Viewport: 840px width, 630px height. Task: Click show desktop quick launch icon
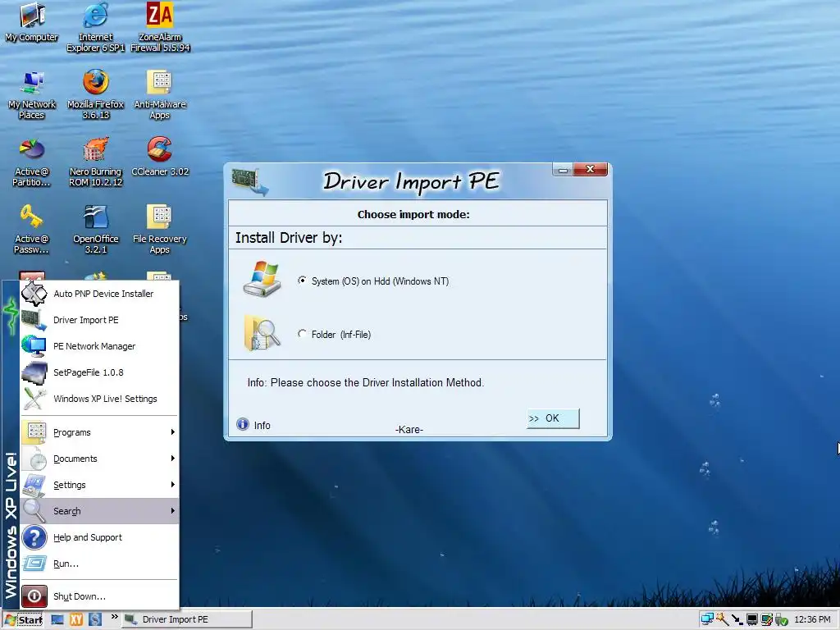tap(57, 620)
